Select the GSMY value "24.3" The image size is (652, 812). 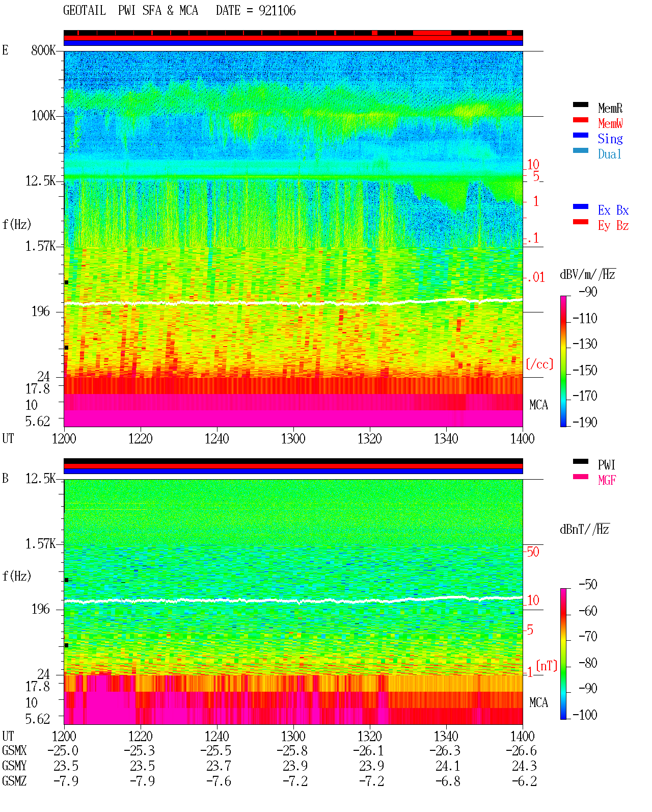click(525, 766)
